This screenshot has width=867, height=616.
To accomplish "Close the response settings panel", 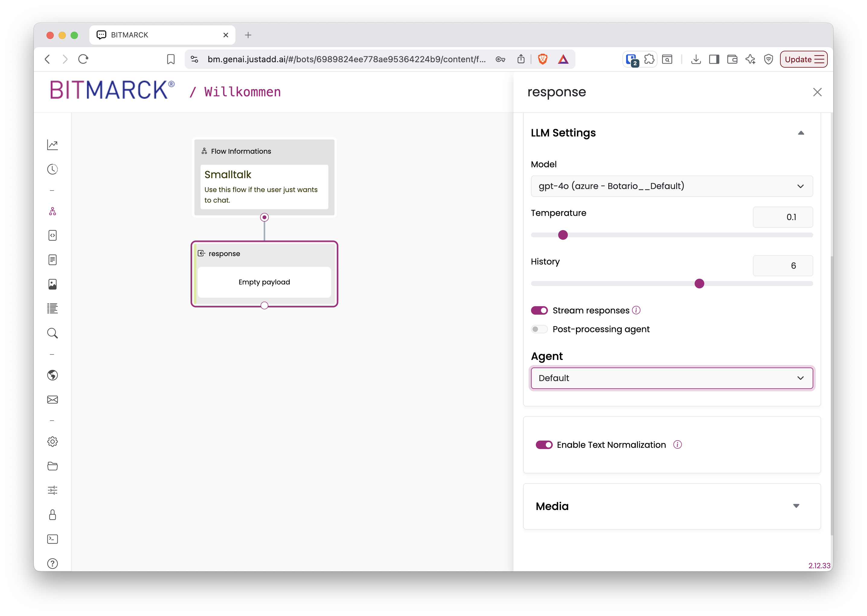I will pos(817,92).
